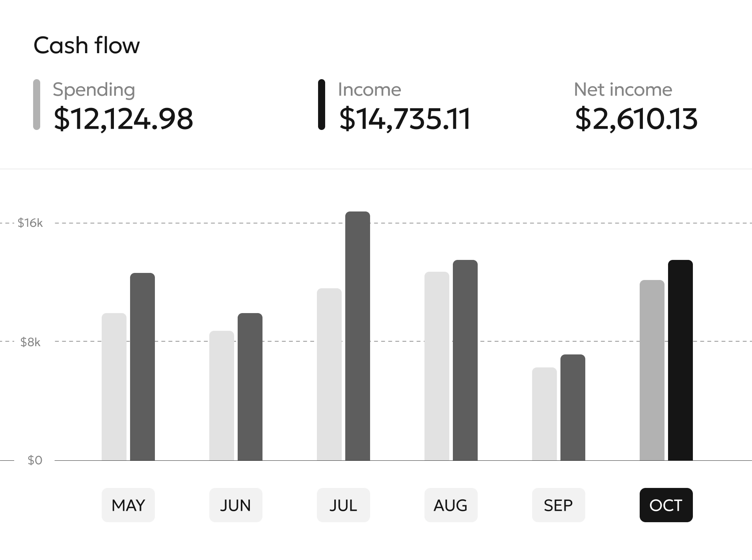Open the AUG month tab
The height and width of the screenshot is (560, 752).
[x=451, y=505]
